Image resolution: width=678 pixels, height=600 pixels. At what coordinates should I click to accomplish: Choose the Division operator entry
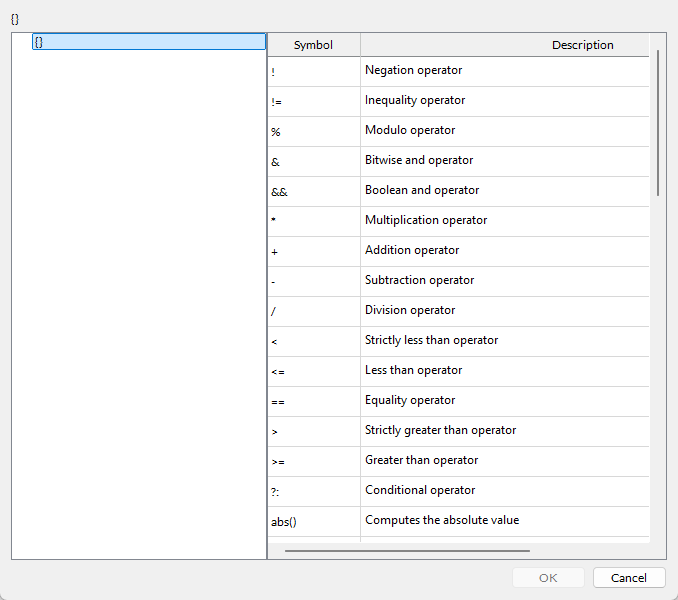pos(410,311)
